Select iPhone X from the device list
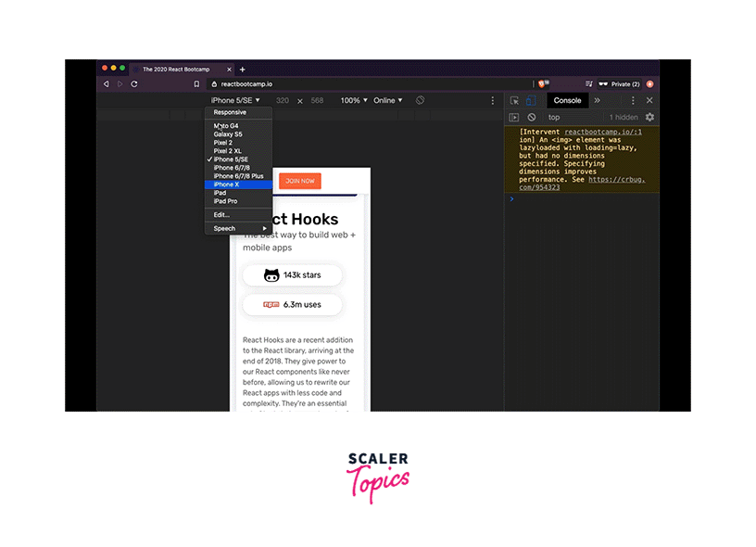Viewport: 756px width, 547px height. (227, 184)
